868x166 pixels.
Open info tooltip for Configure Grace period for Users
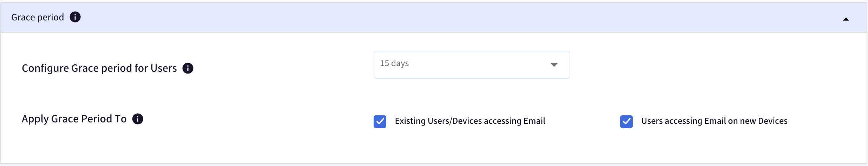click(x=188, y=68)
